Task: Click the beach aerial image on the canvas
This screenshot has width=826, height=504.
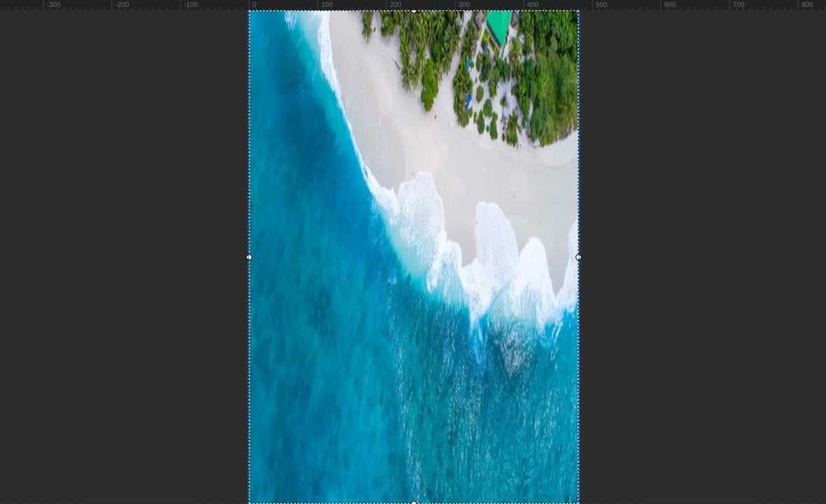Action: 414,257
